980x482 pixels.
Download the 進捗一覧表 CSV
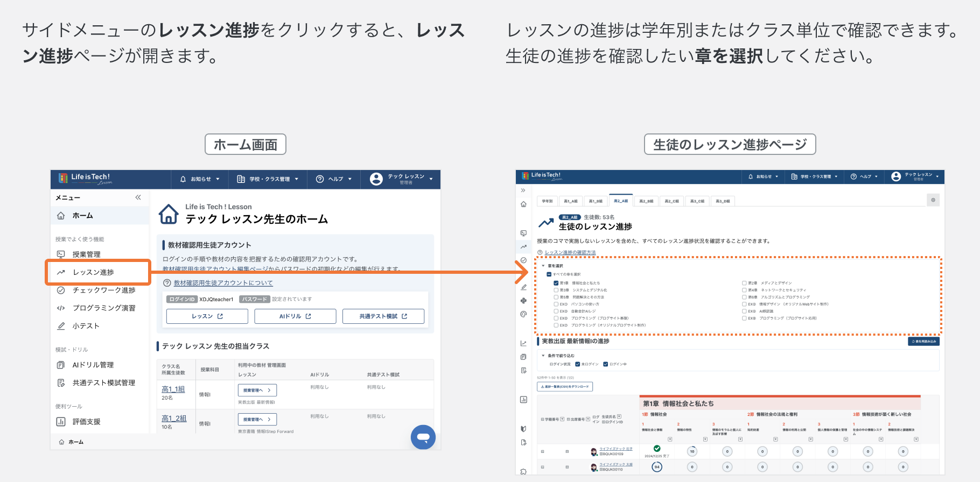[565, 386]
